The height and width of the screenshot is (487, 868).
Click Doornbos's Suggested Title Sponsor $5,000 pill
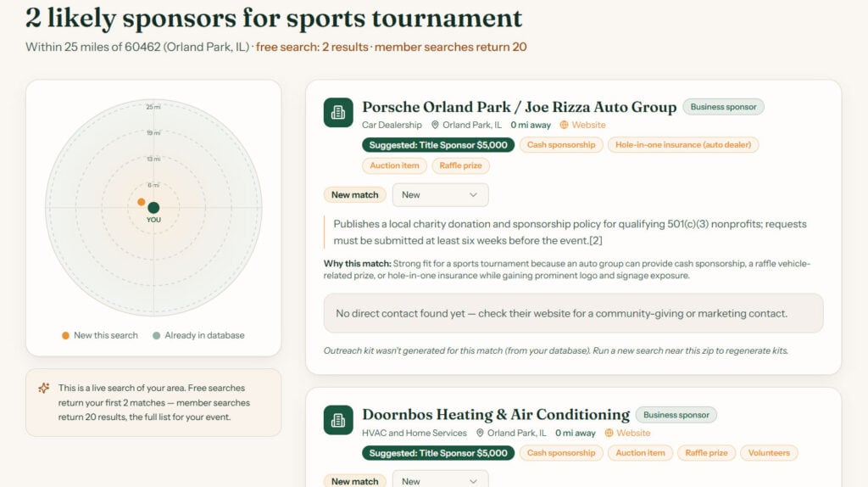coord(438,453)
